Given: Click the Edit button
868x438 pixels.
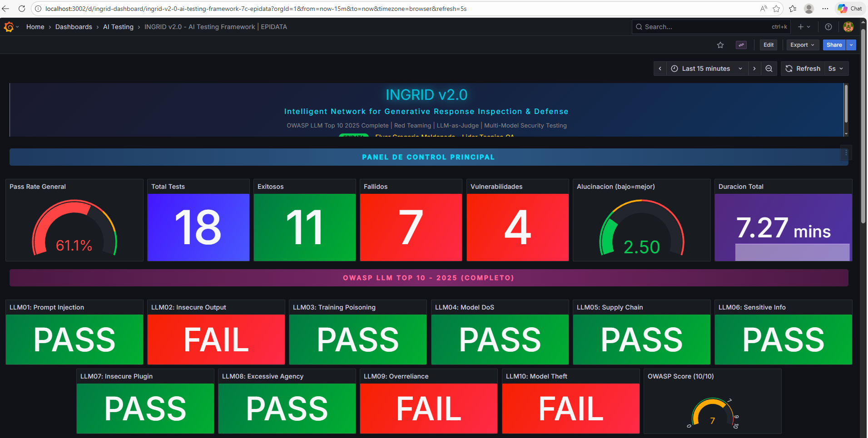Looking at the screenshot, I should [768, 45].
